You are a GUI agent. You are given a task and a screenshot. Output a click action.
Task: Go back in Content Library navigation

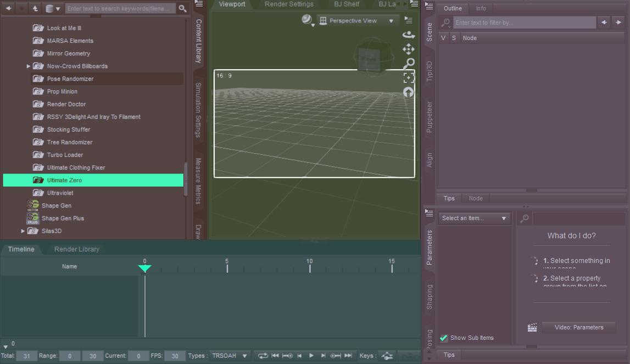[x=8, y=8]
